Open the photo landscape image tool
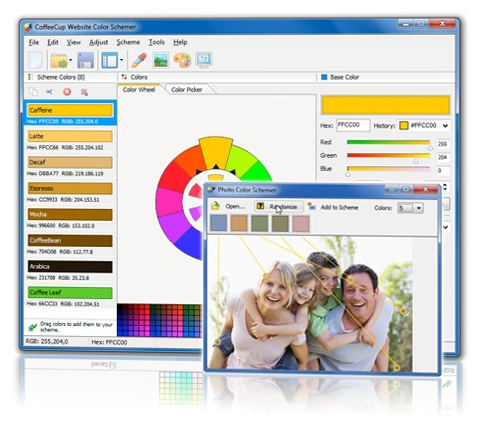484x432 pixels. coord(161,61)
